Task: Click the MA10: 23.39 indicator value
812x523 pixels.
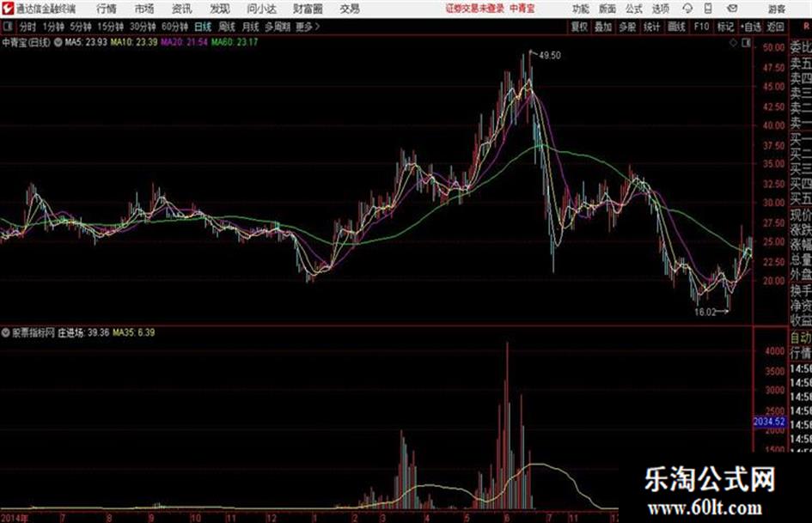Action: point(133,42)
